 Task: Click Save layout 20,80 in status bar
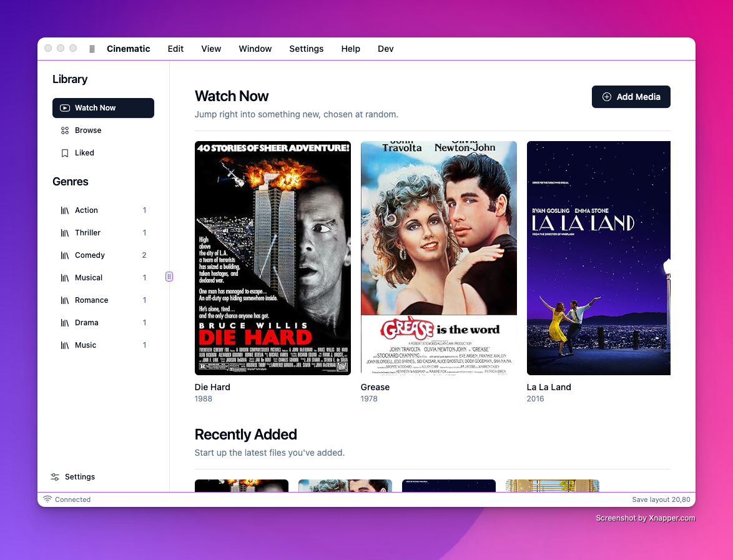pos(661,499)
